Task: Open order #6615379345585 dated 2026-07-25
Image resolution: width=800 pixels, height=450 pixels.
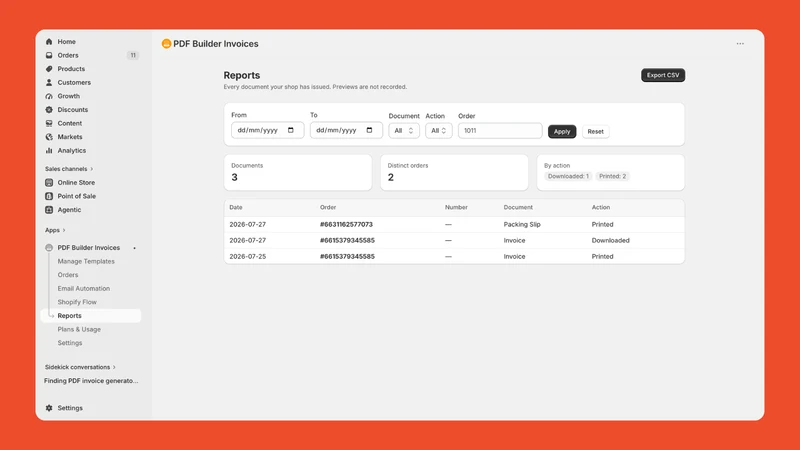Action: (x=347, y=257)
